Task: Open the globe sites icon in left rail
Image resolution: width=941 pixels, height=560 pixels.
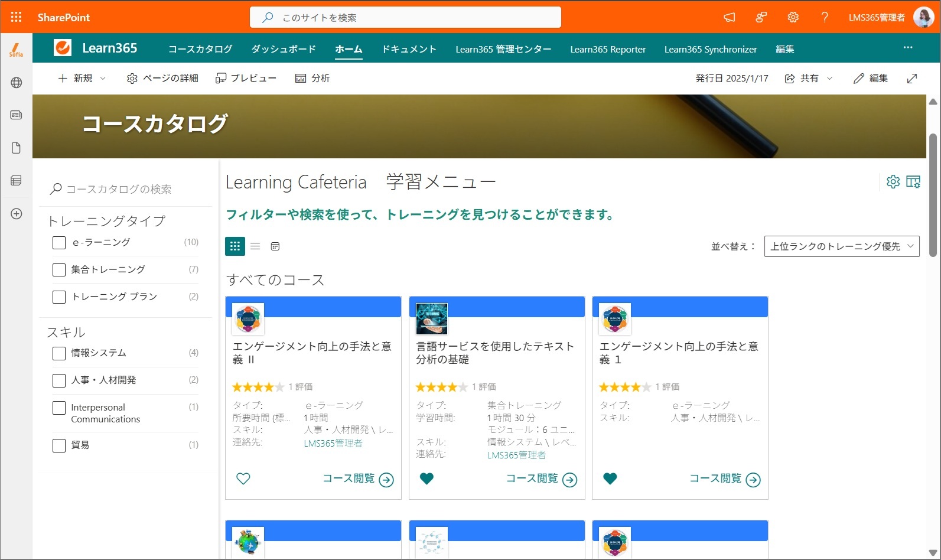Action: pos(17,83)
